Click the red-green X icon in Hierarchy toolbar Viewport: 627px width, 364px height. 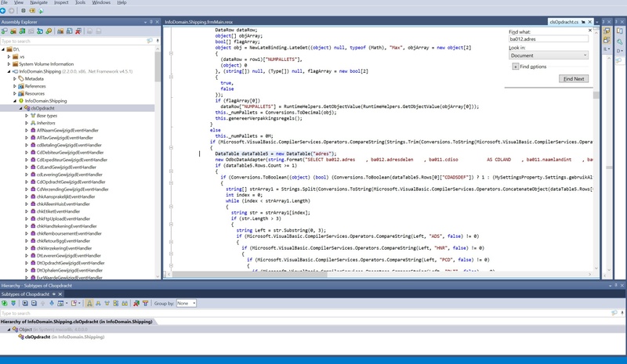tap(136, 303)
